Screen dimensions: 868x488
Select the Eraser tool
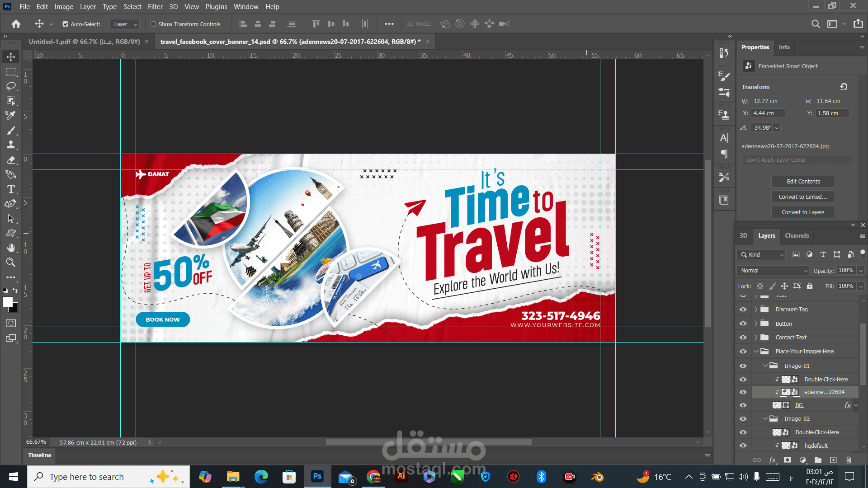click(11, 160)
